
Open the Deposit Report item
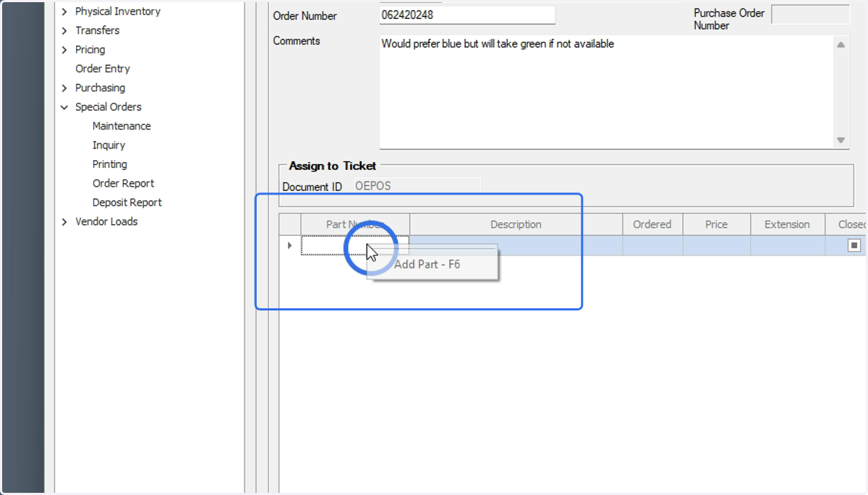127,203
